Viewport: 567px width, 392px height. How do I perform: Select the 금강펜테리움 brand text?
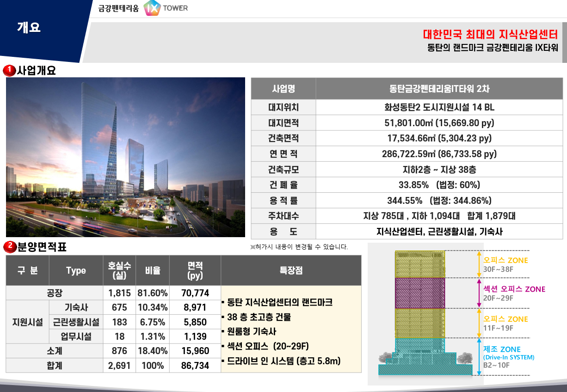click(118, 8)
